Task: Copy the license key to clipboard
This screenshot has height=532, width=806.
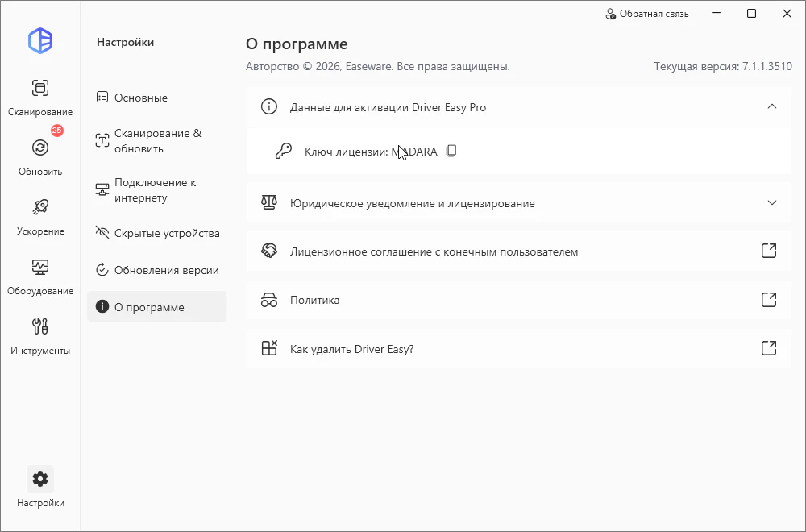Action: [451, 151]
